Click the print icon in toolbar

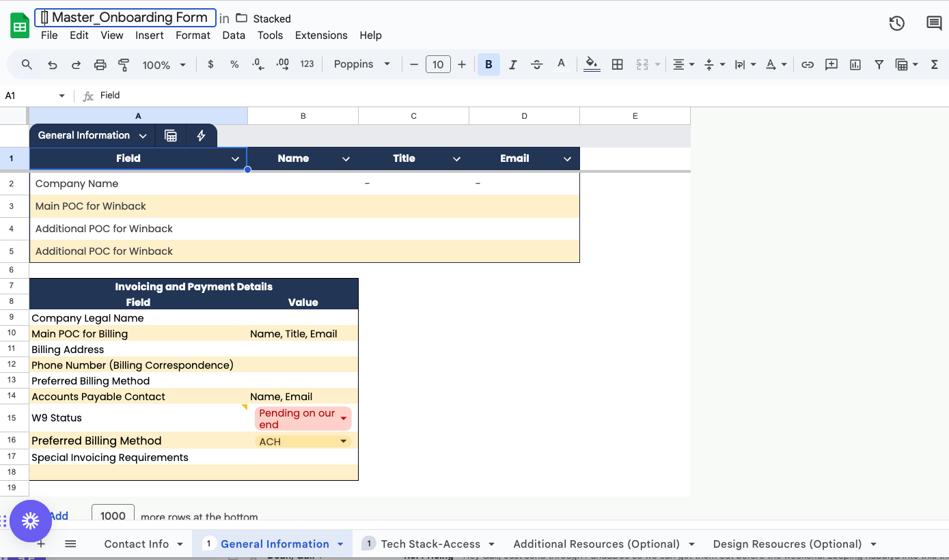[100, 65]
